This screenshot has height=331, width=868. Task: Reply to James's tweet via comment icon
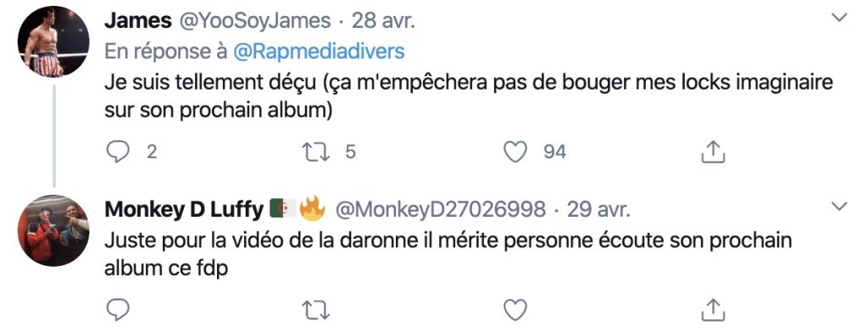(117, 152)
